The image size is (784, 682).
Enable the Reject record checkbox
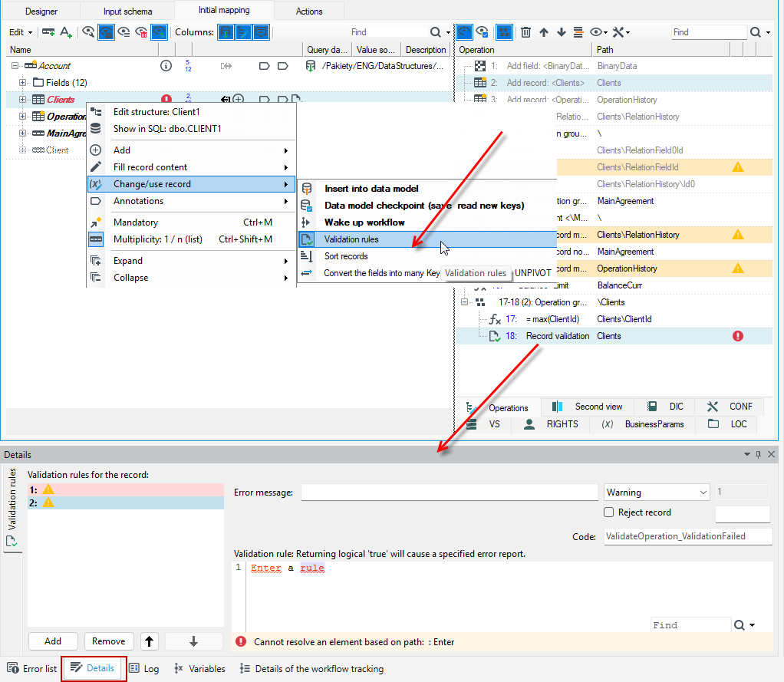(x=608, y=512)
